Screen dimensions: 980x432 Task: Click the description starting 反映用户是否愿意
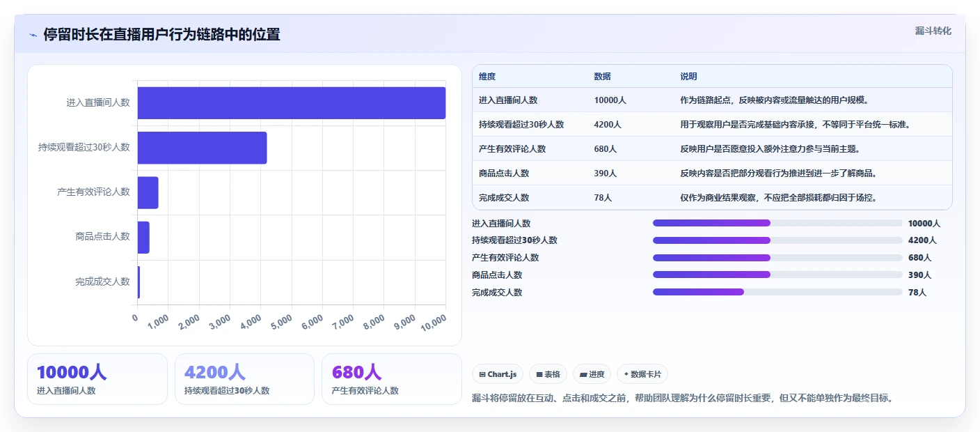[770, 149]
